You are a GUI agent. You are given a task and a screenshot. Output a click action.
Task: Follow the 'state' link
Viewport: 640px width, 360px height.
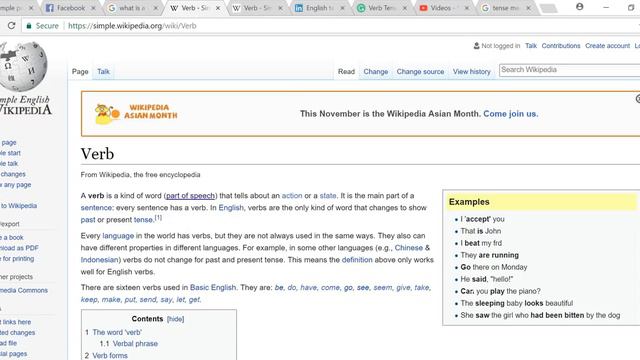(x=328, y=196)
